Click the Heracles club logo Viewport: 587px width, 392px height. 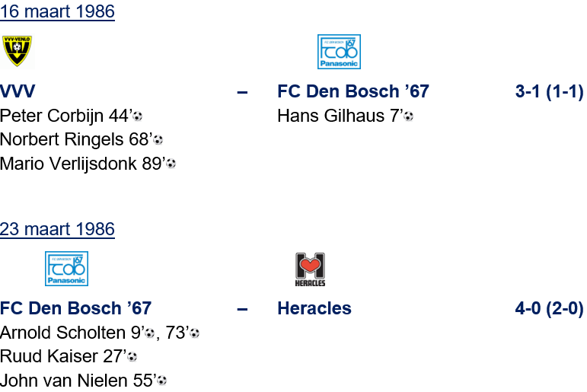(x=310, y=269)
